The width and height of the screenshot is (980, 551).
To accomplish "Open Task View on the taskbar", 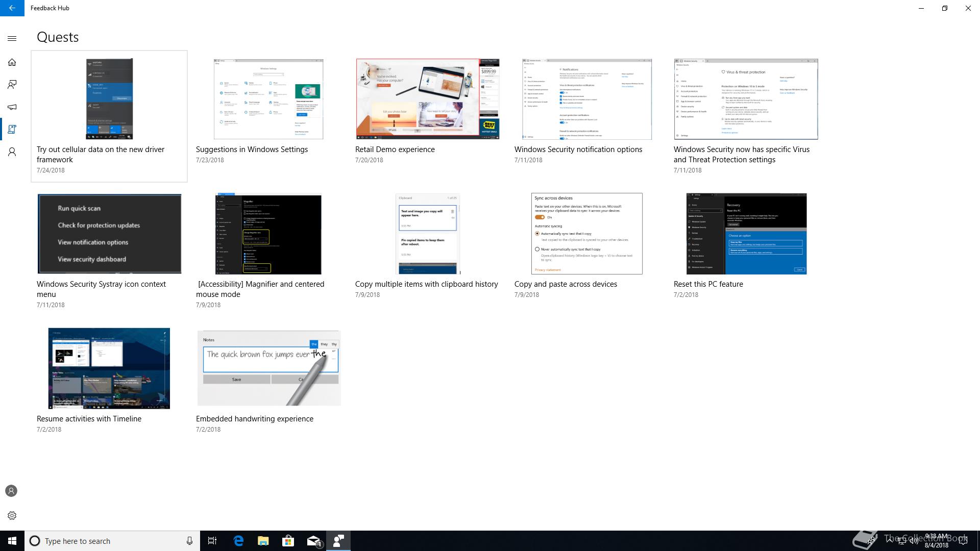I will [212, 541].
